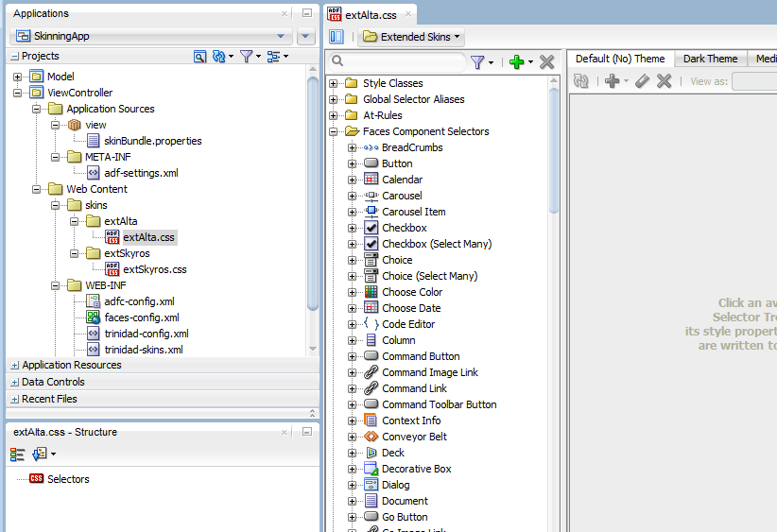Click the green plus add selector icon

[x=516, y=62]
